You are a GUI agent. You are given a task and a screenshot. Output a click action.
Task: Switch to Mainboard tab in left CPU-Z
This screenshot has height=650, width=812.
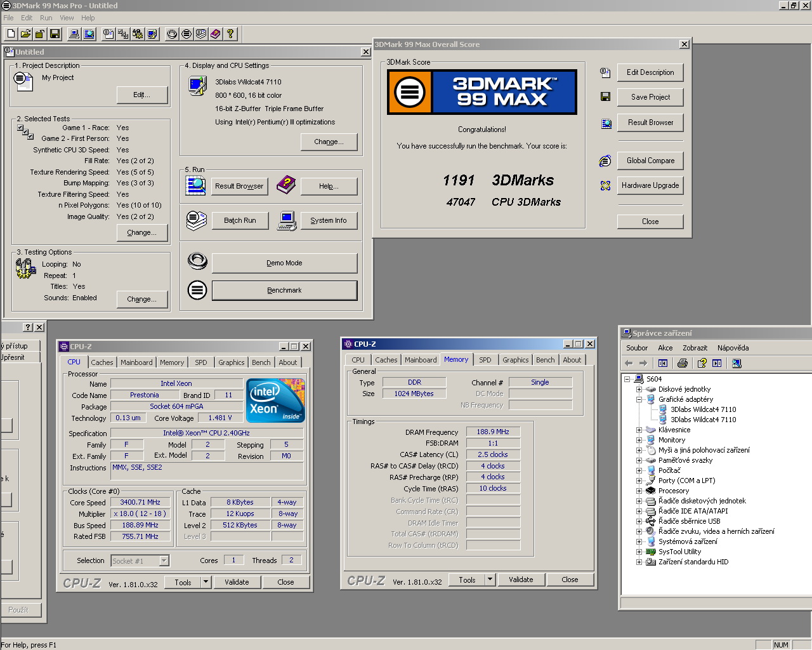[136, 362]
